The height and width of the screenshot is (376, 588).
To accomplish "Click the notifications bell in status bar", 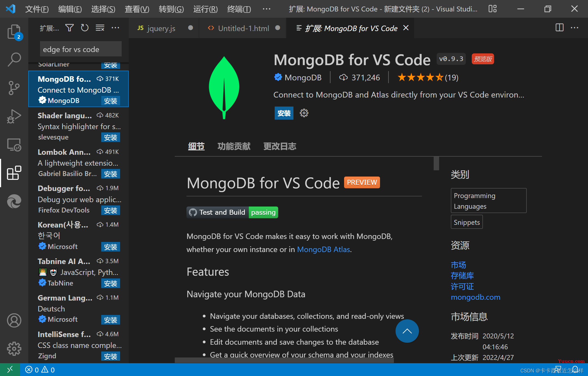I will click(x=575, y=369).
